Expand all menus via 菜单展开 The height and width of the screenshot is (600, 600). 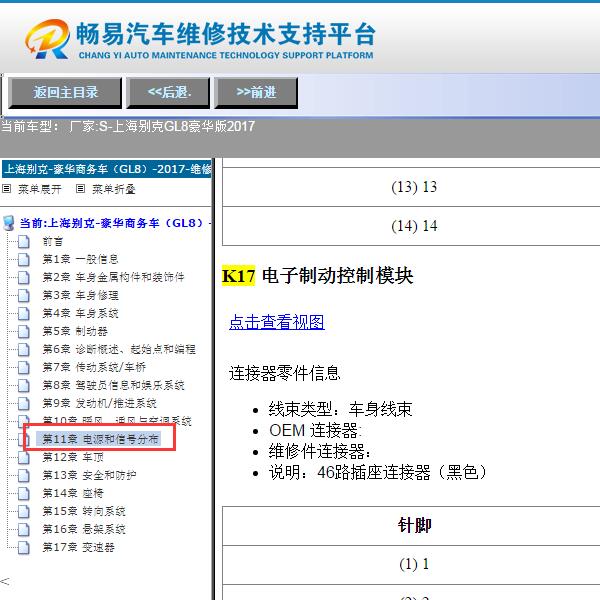pos(40,189)
